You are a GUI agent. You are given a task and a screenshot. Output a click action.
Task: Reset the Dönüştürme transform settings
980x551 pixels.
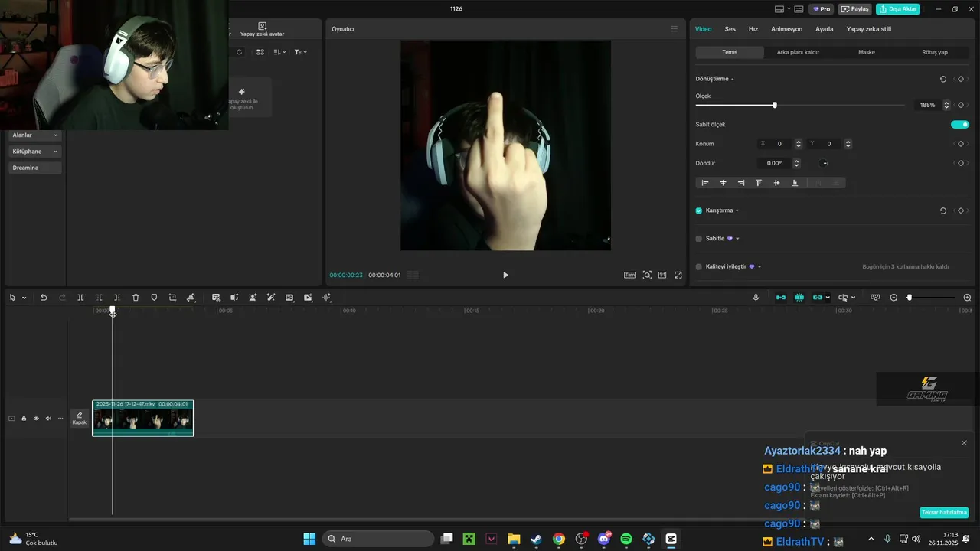point(943,79)
